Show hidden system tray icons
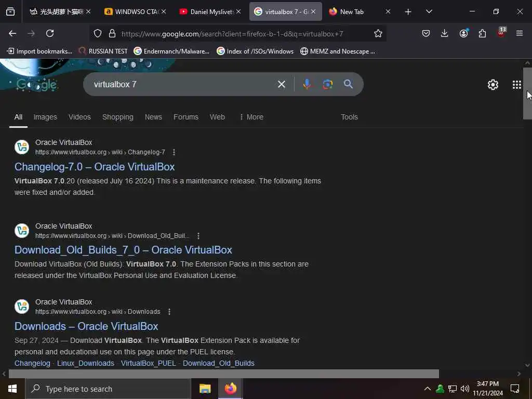This screenshot has width=532, height=399. [428, 389]
